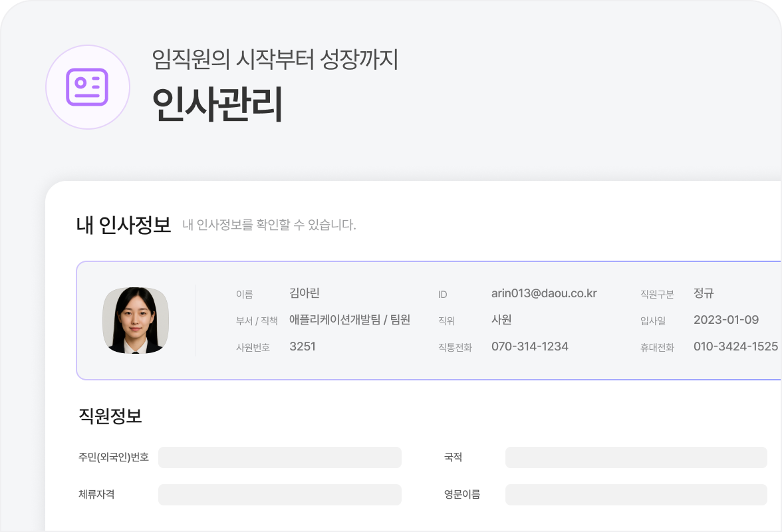Select the position value 사원
The height and width of the screenshot is (532, 782).
(501, 320)
